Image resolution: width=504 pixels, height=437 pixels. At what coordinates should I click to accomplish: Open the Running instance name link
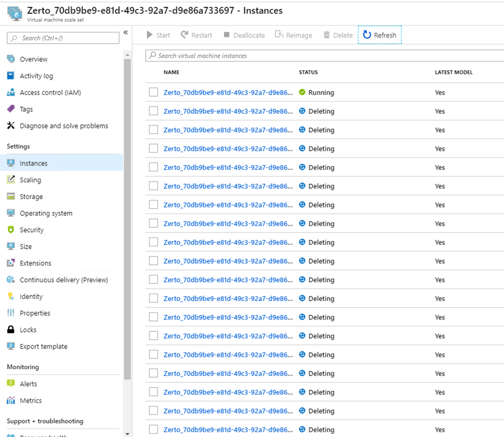point(228,93)
